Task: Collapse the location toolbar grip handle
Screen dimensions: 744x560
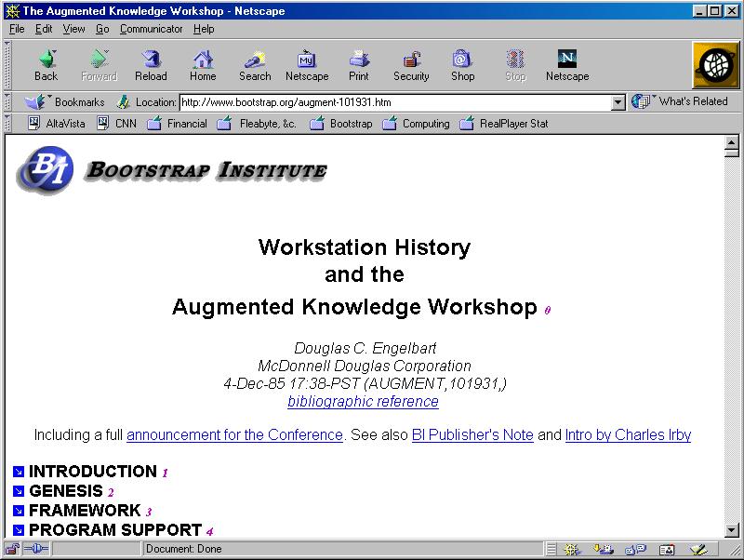Action: coord(7,101)
